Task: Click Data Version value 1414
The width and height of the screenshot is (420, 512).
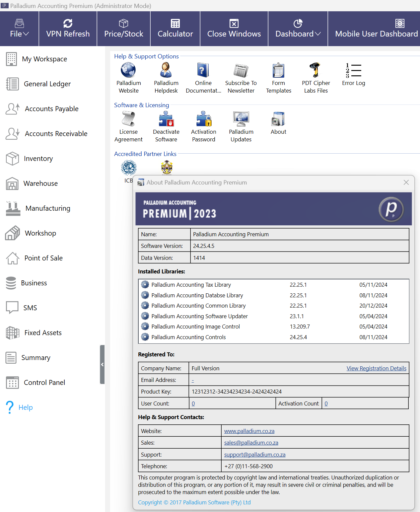Action: [199, 258]
